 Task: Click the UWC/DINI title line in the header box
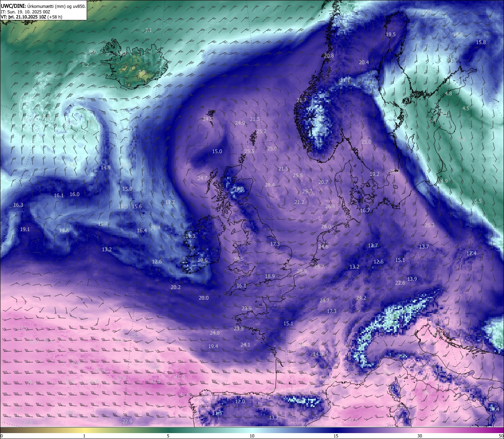point(43,6)
